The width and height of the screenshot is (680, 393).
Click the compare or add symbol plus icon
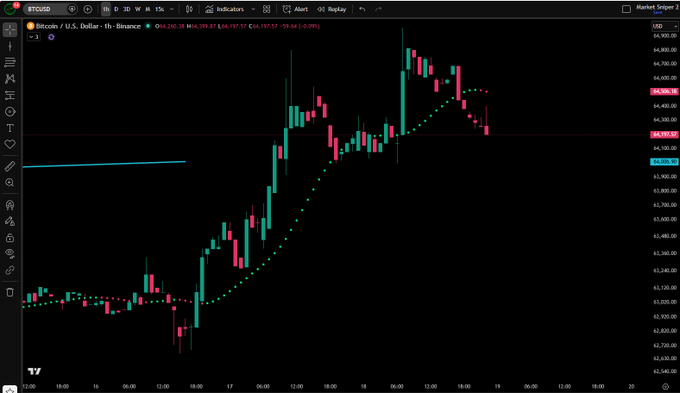(88, 9)
